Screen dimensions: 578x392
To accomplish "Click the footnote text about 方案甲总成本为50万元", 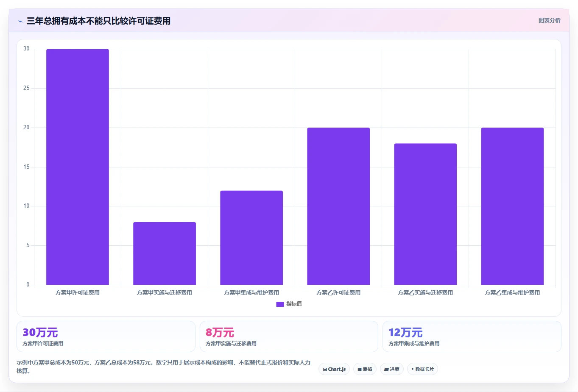I will (x=164, y=367).
